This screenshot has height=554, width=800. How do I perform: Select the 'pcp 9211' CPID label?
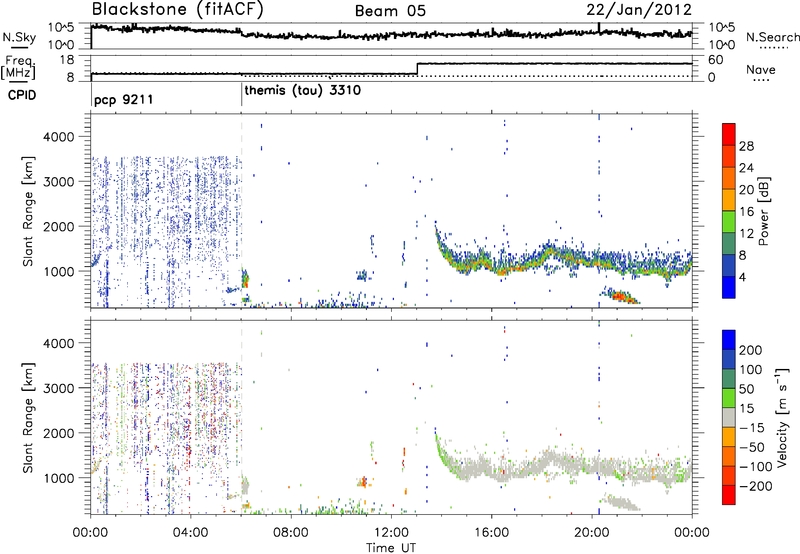click(123, 99)
